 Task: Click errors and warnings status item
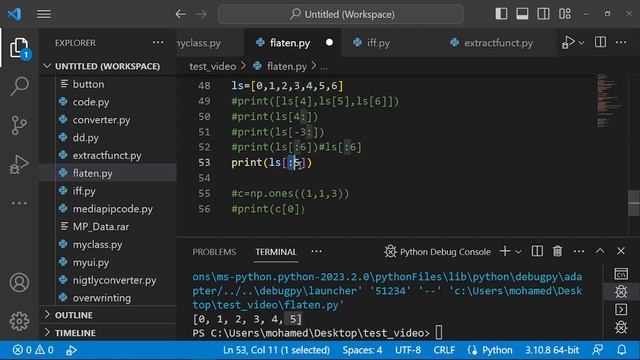tap(33, 350)
